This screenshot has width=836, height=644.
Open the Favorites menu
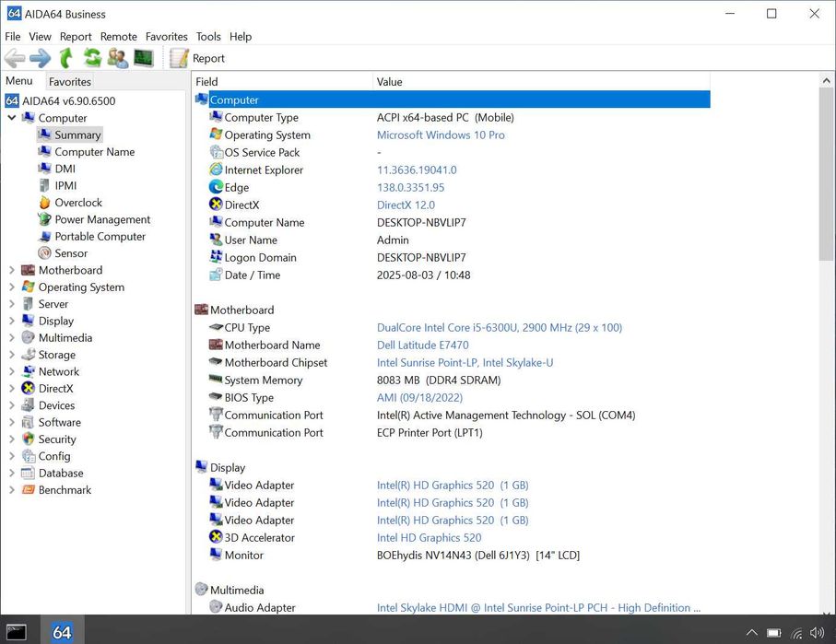coord(166,36)
